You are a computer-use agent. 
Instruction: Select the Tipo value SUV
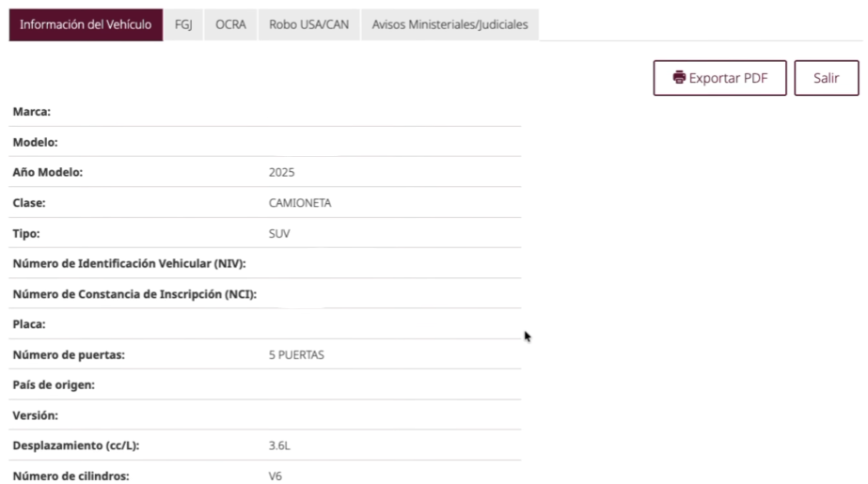279,233
